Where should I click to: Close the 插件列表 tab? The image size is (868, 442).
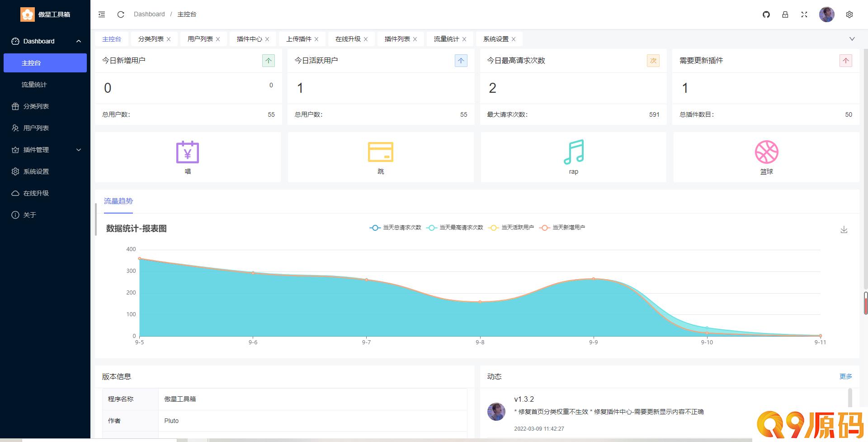[x=415, y=39]
